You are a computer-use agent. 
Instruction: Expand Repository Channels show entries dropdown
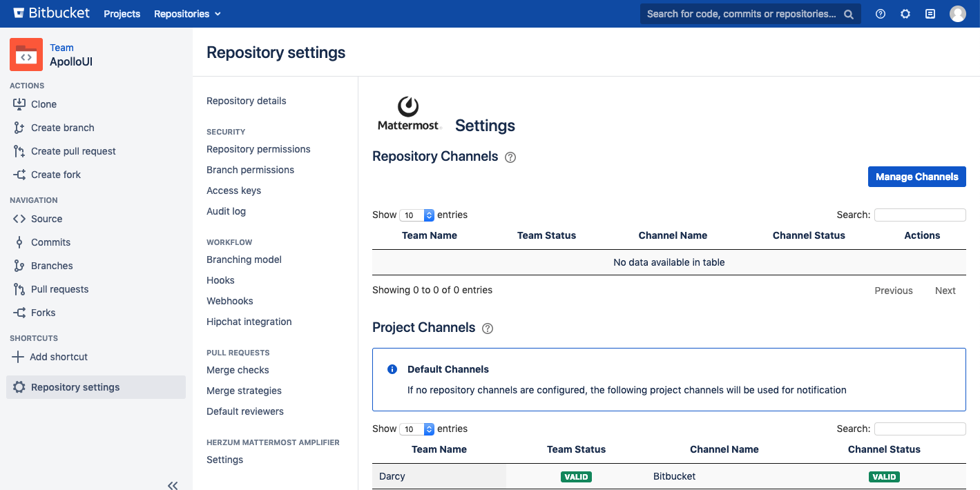pyautogui.click(x=417, y=215)
